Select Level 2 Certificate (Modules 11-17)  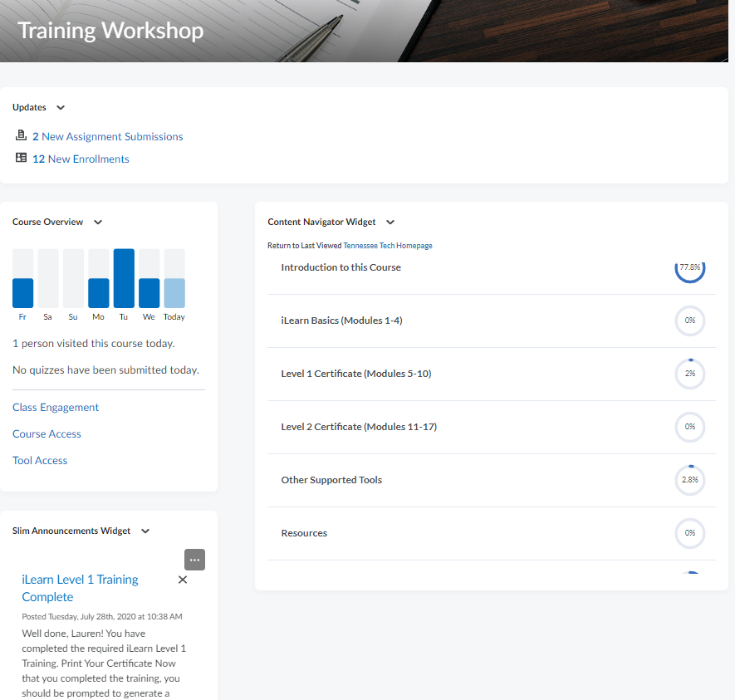(x=359, y=427)
